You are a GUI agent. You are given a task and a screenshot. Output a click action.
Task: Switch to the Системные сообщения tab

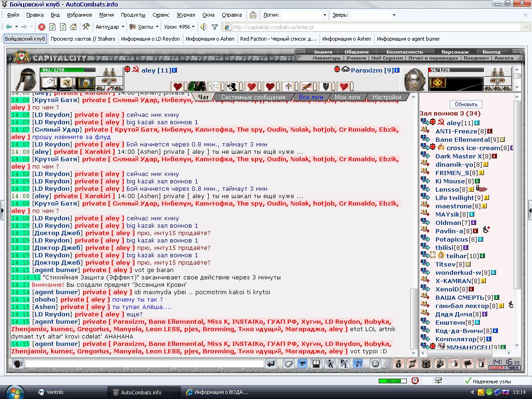pyautogui.click(x=253, y=97)
